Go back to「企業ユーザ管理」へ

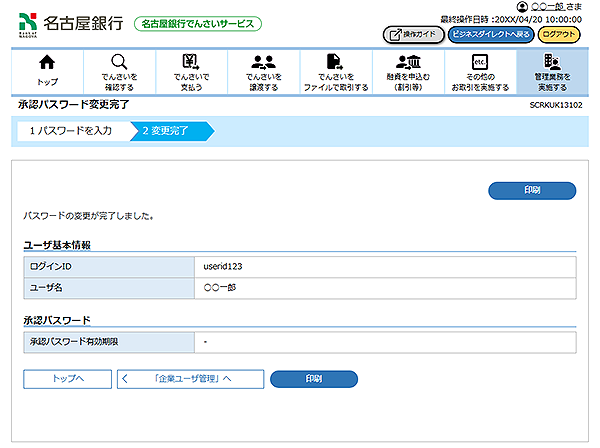coord(191,379)
